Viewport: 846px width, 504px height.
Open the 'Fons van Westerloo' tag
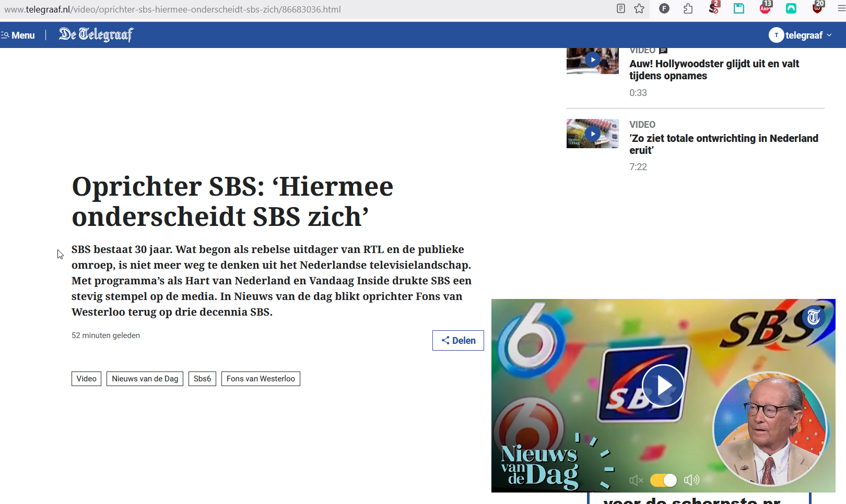tap(261, 379)
